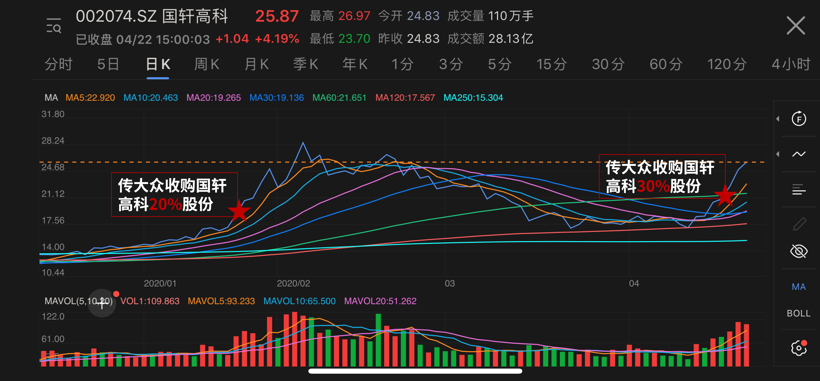This screenshot has width=820, height=381.
Task: Click the current price 25.87
Action: point(277,16)
